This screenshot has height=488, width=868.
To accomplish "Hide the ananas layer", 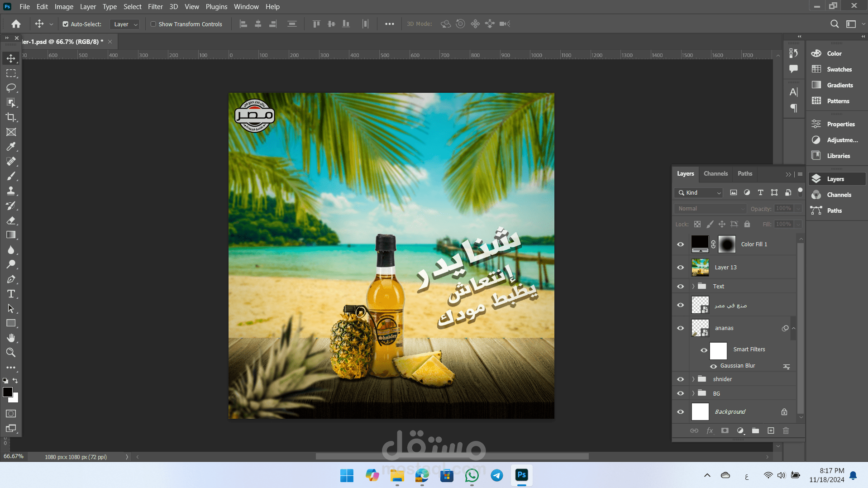I will [x=680, y=328].
